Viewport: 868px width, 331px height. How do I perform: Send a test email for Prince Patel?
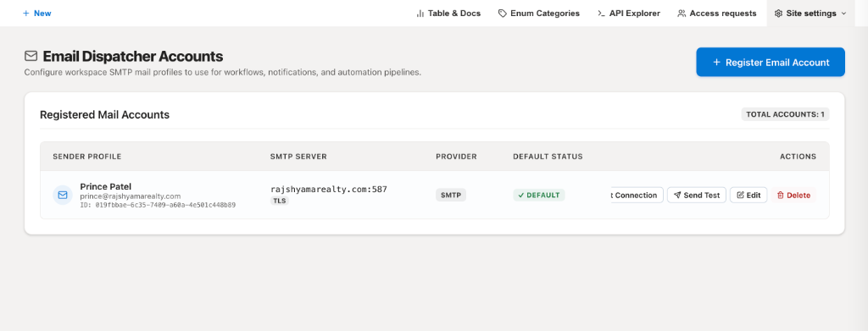697,195
